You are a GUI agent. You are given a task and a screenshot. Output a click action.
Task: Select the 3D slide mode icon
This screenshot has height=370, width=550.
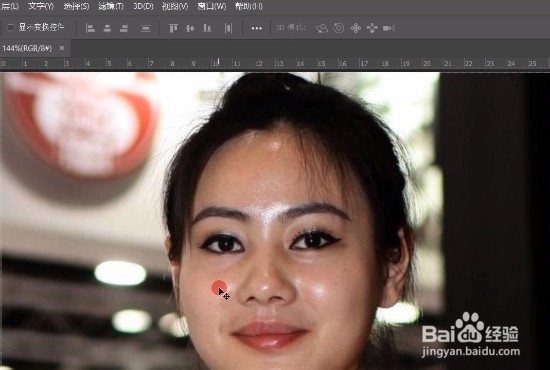click(372, 28)
